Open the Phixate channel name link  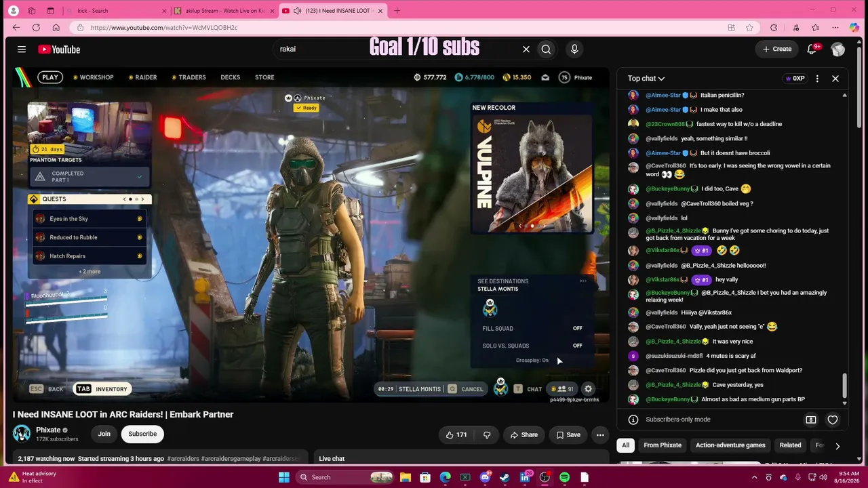pyautogui.click(x=48, y=430)
